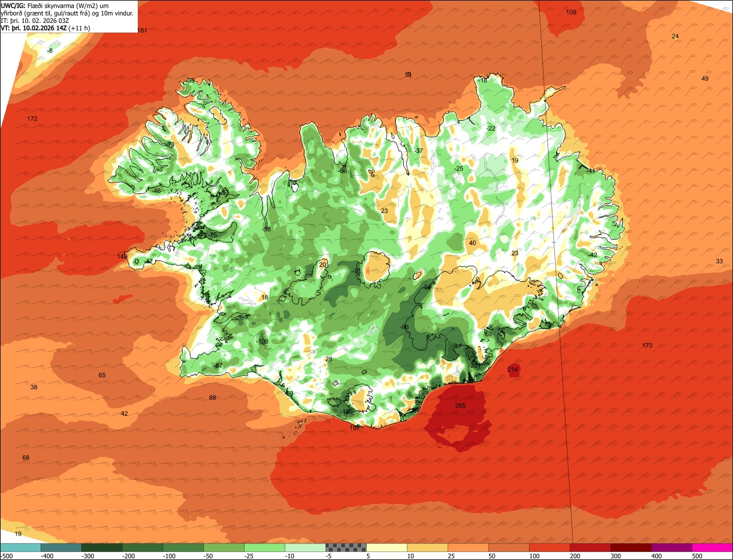Click the -46 value in Westfjords
The height and width of the screenshot is (560, 733).
156,191
